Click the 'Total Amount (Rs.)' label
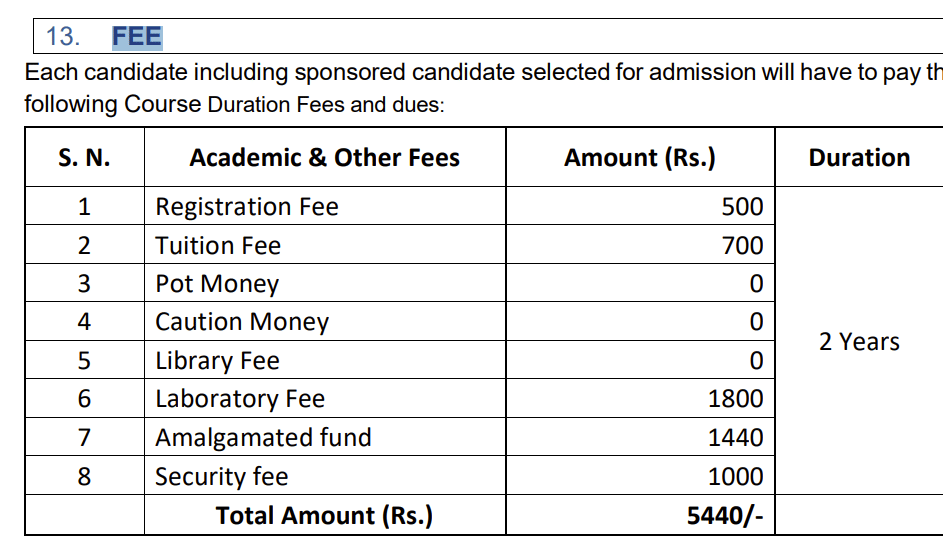 [324, 516]
